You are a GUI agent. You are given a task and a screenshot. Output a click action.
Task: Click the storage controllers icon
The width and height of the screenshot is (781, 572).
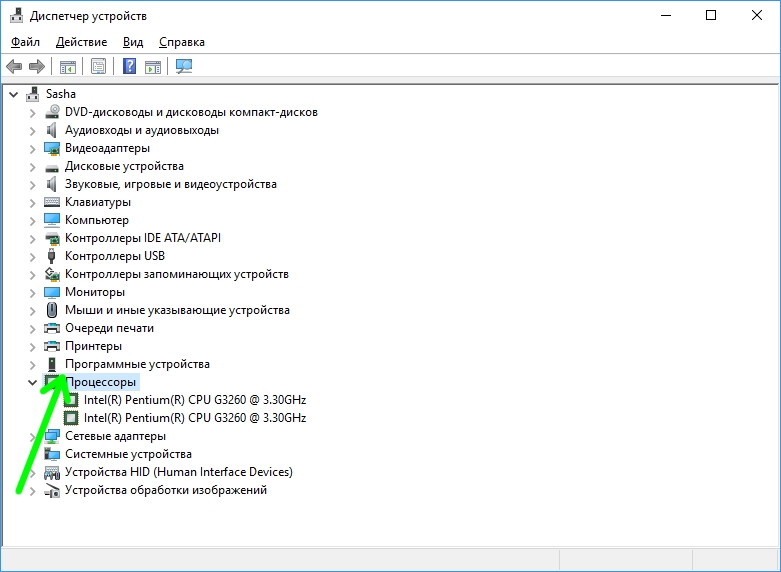52,274
